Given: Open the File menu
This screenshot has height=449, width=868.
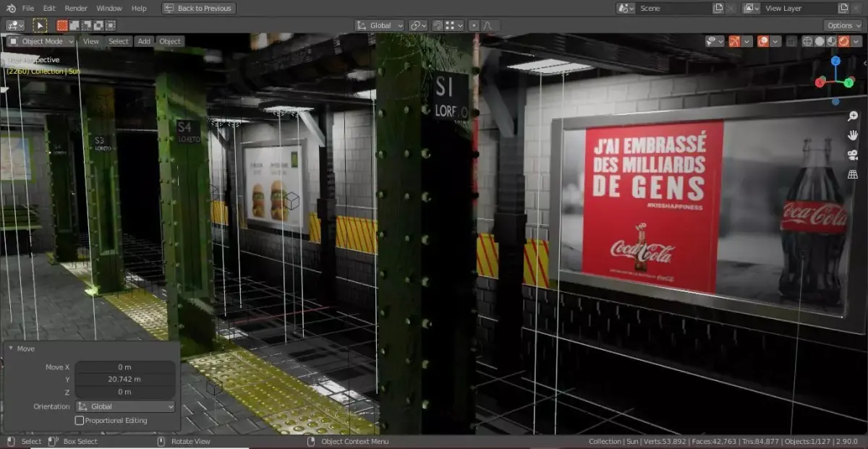Looking at the screenshot, I should click(x=28, y=8).
